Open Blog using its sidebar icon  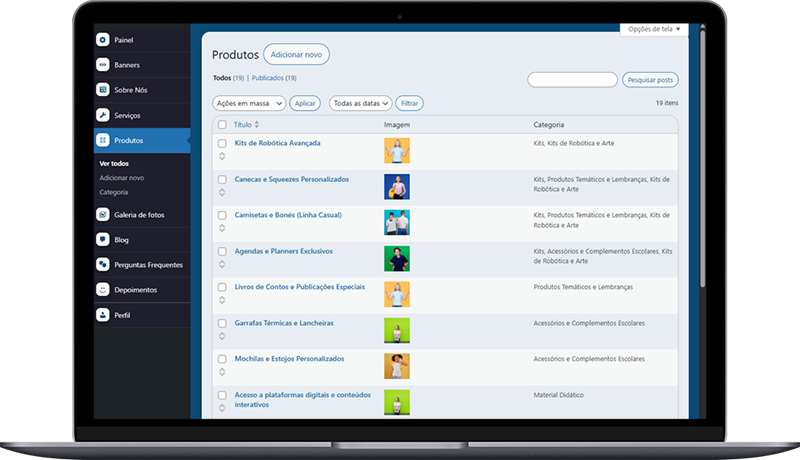[x=103, y=240]
